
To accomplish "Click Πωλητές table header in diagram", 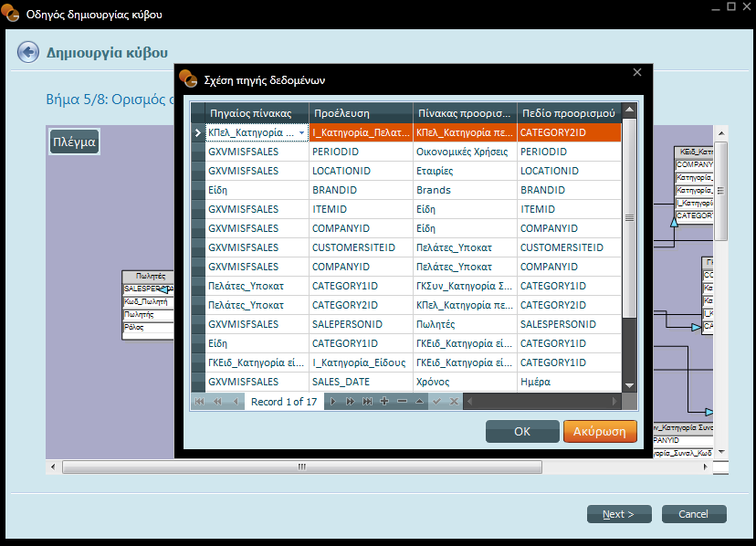I will coord(149,277).
